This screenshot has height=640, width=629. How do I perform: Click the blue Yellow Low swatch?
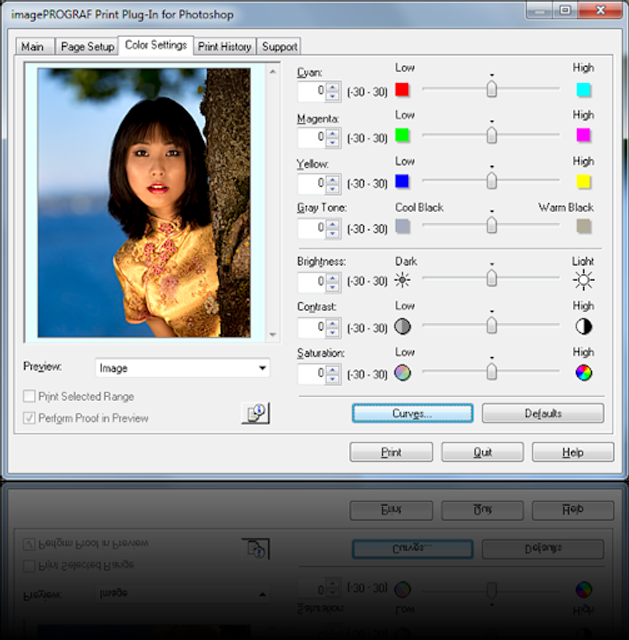tap(402, 181)
